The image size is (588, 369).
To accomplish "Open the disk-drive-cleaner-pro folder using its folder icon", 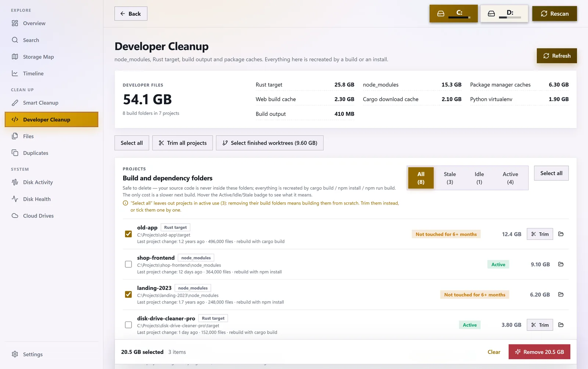I will pos(561,325).
